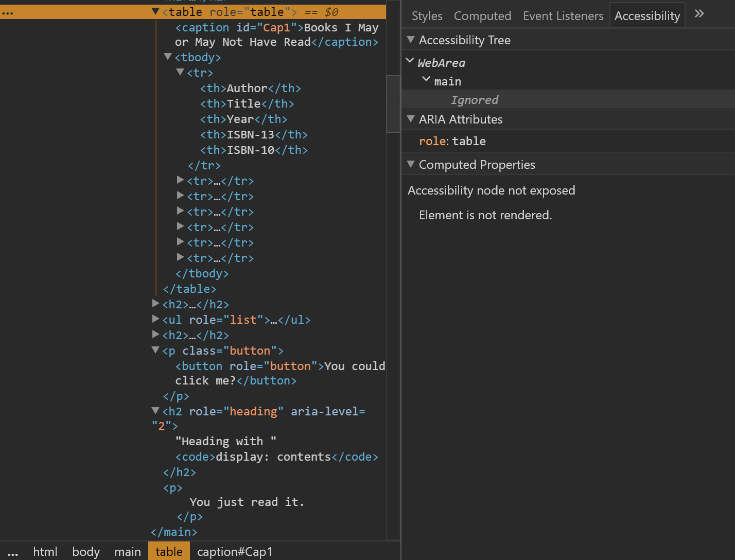Collapse the ARIA Attributes section
This screenshot has width=735, height=560.
click(411, 119)
